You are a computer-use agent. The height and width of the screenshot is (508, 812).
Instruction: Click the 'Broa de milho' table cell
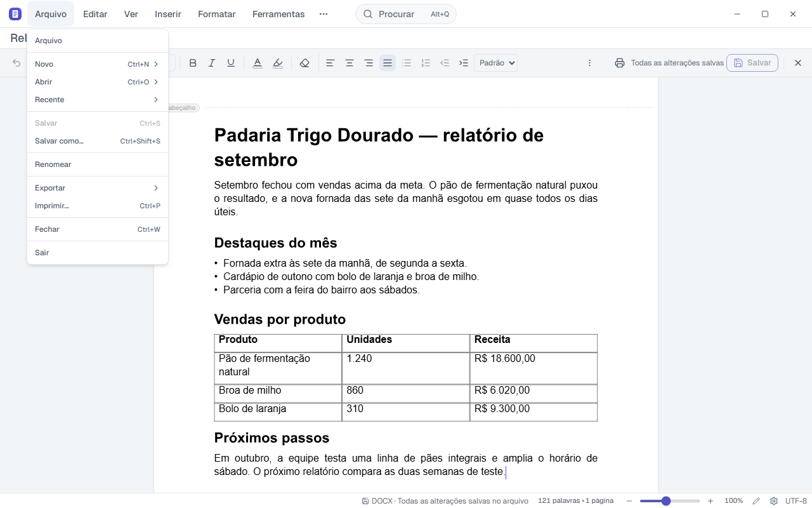[278, 393]
